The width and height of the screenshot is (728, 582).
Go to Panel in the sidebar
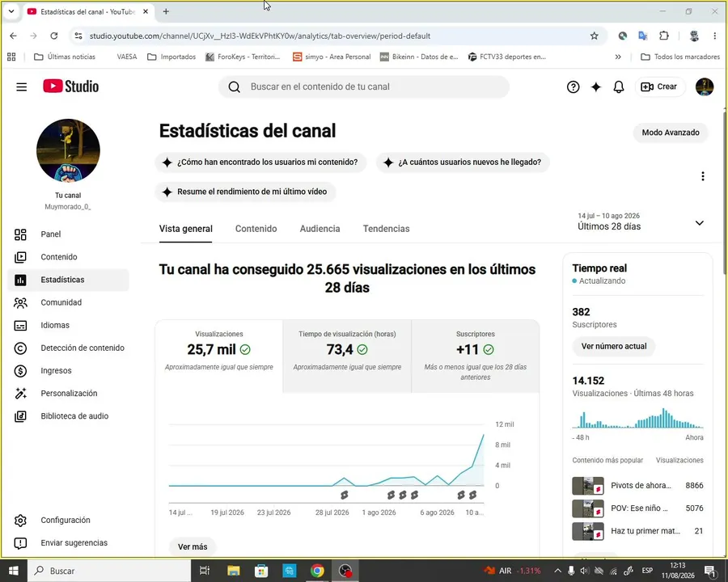pyautogui.click(x=68, y=234)
